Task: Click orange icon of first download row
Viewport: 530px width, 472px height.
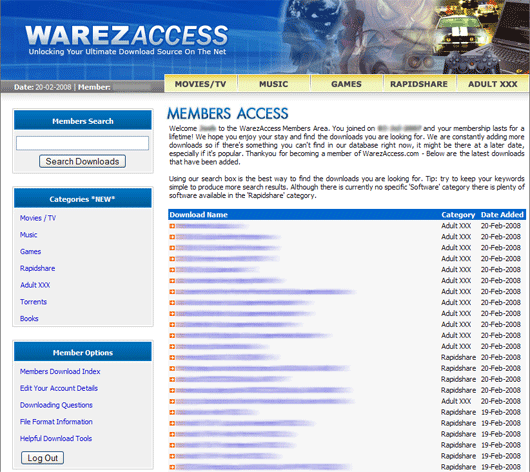Action: (x=172, y=226)
